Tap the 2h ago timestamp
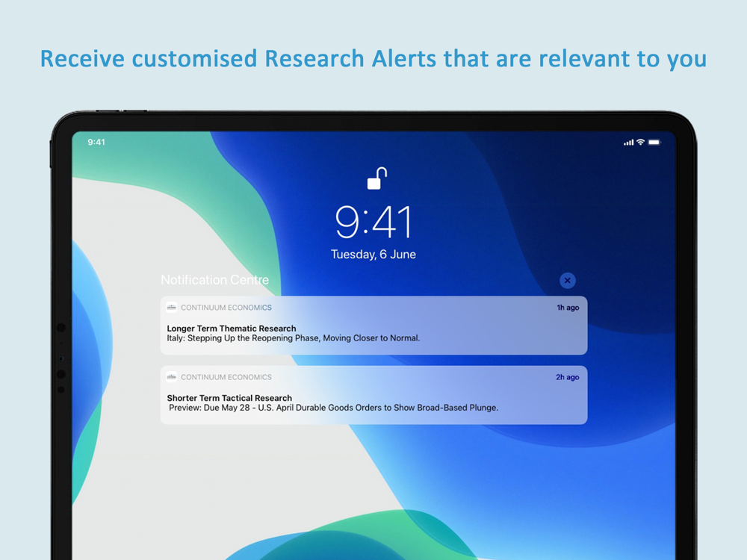747x560 pixels. pos(568,377)
